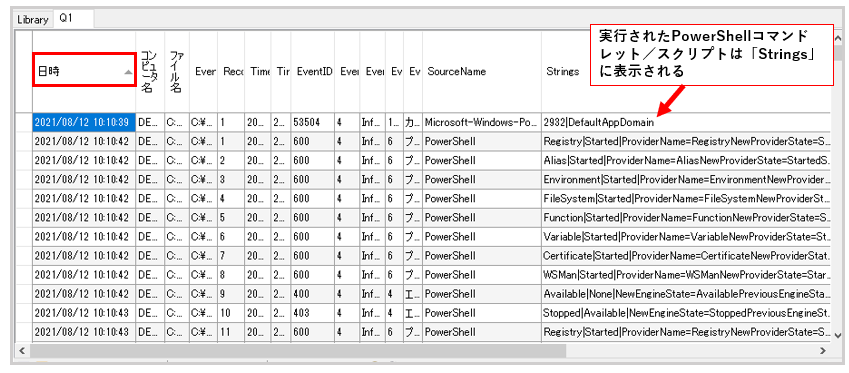Select the record number 10 cell

tap(231, 313)
